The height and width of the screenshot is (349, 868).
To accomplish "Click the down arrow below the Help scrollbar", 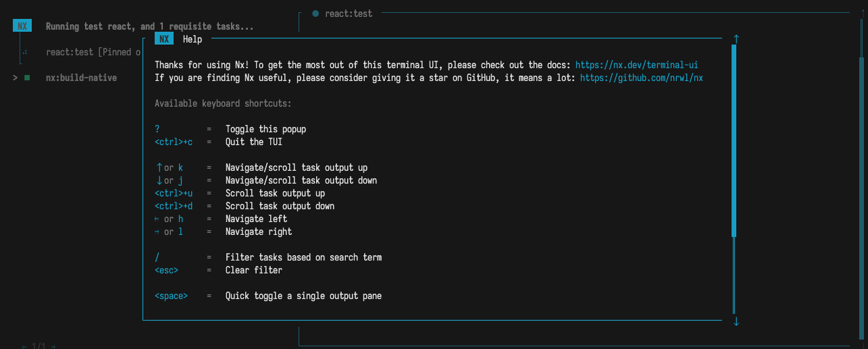I will point(736,322).
